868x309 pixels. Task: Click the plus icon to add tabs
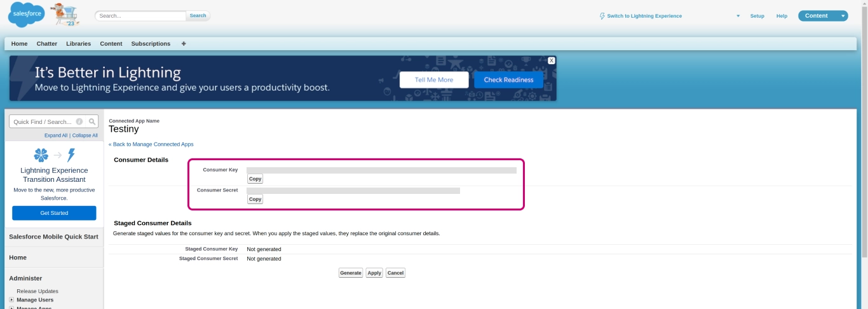tap(184, 44)
